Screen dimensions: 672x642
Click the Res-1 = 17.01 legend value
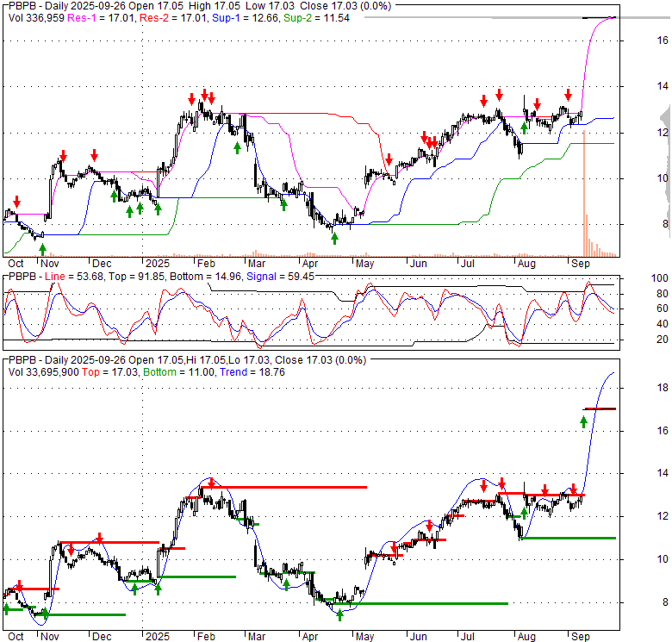tap(102, 18)
